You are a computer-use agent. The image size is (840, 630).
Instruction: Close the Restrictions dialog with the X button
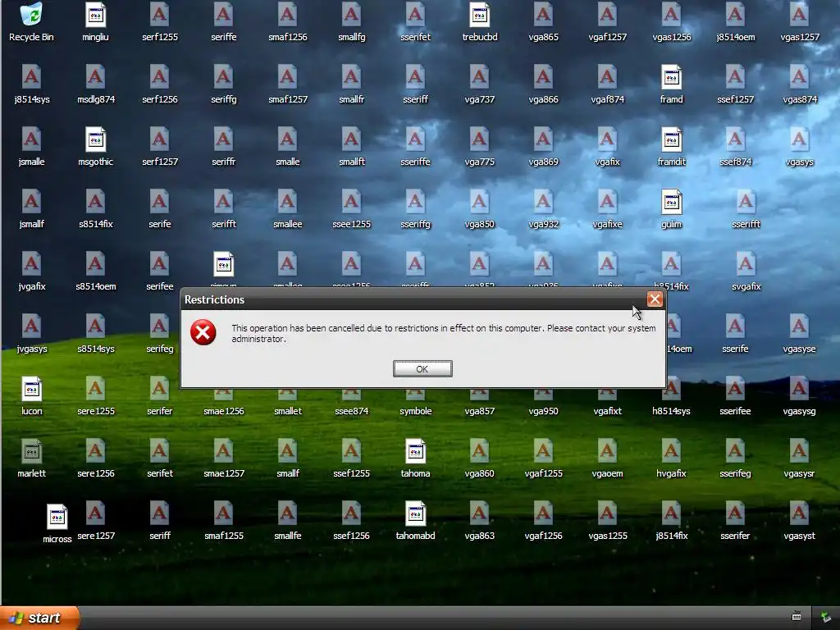point(655,299)
